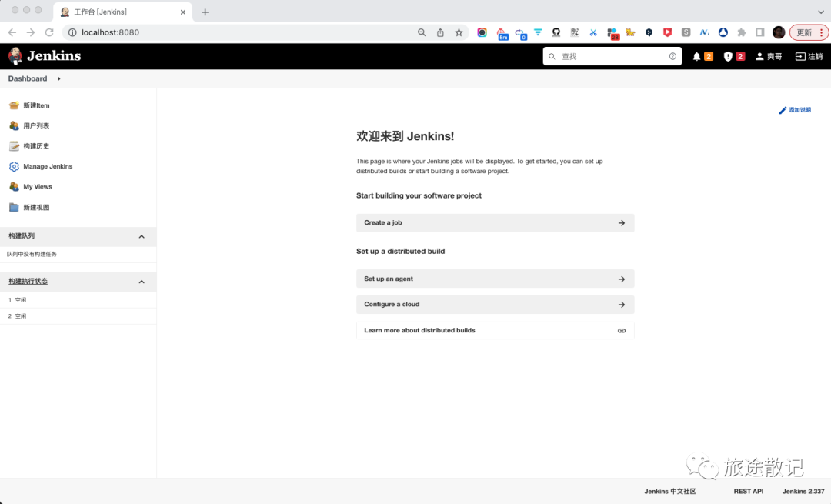Click the 构建历史 notepad icon
This screenshot has height=504, width=831.
coord(14,145)
